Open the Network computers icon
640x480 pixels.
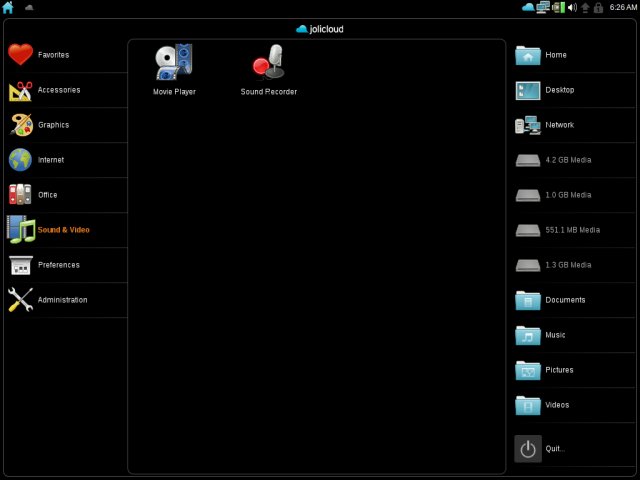point(528,125)
